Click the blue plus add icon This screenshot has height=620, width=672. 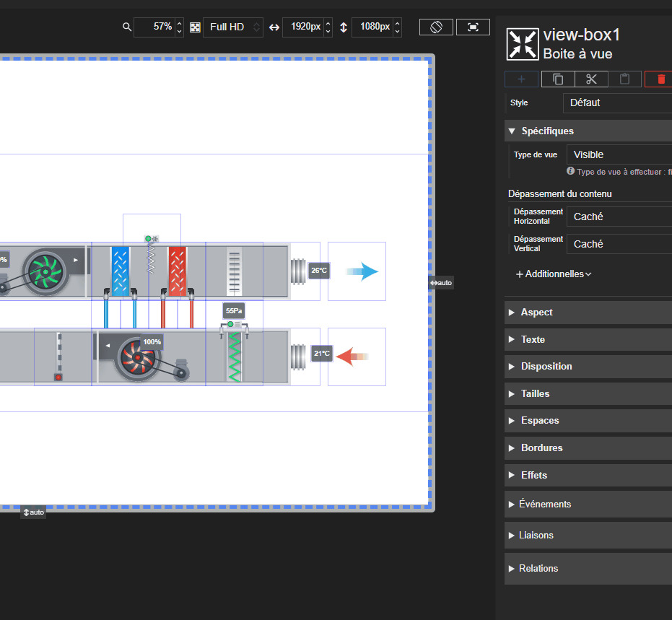pos(521,79)
